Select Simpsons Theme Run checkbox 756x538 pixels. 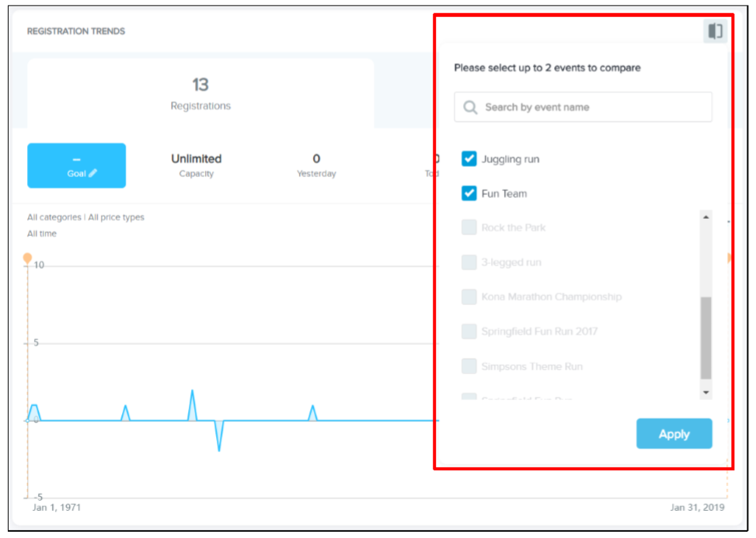(469, 366)
